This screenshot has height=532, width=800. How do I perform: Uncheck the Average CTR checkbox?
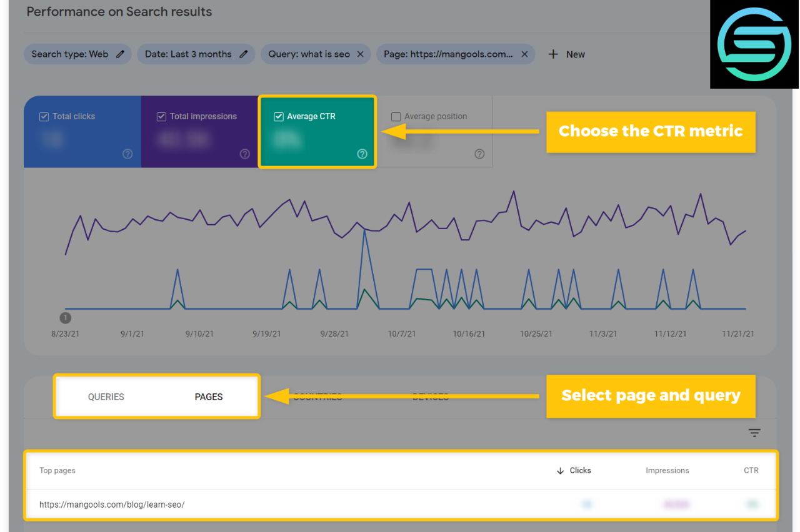[279, 116]
